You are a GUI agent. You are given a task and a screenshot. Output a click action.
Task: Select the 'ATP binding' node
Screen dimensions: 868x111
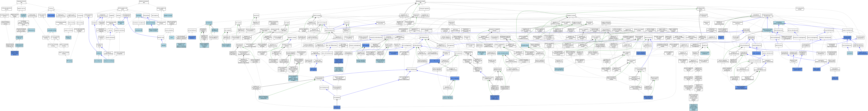click(x=69, y=61)
